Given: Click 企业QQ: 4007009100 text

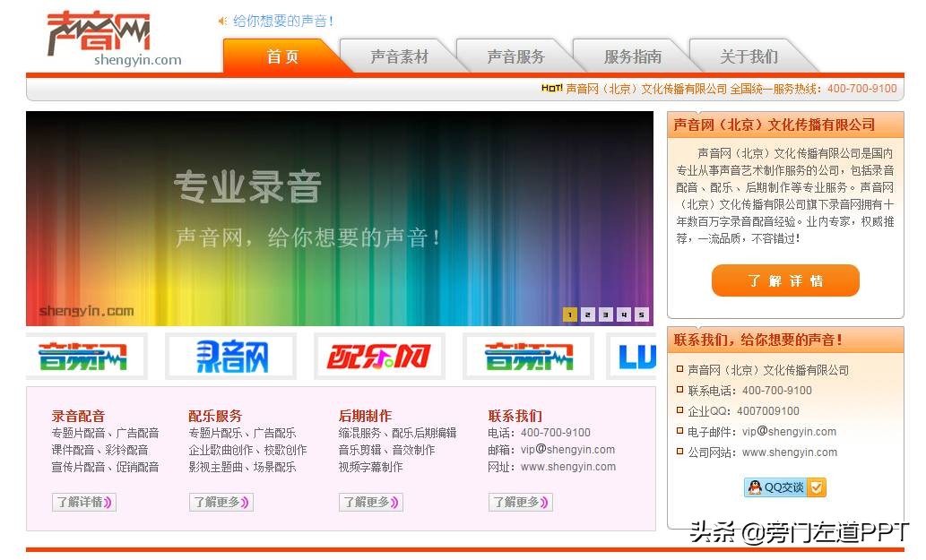Looking at the screenshot, I should [743, 410].
